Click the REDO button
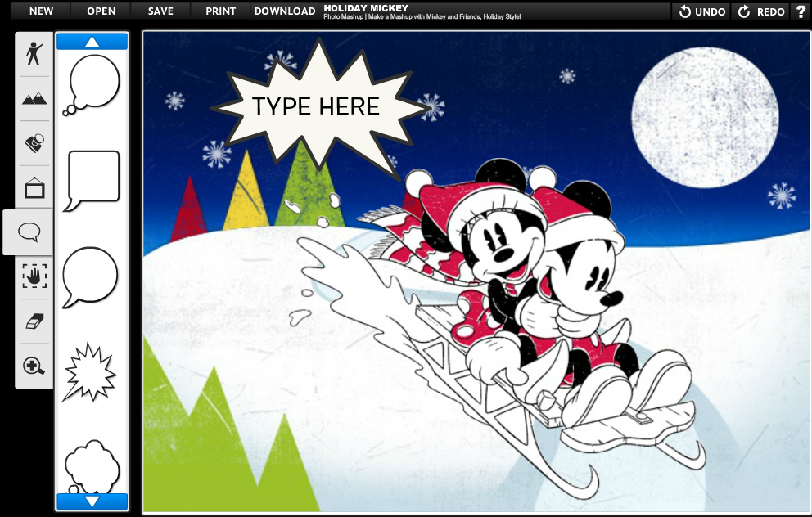The height and width of the screenshot is (517, 812). click(762, 11)
